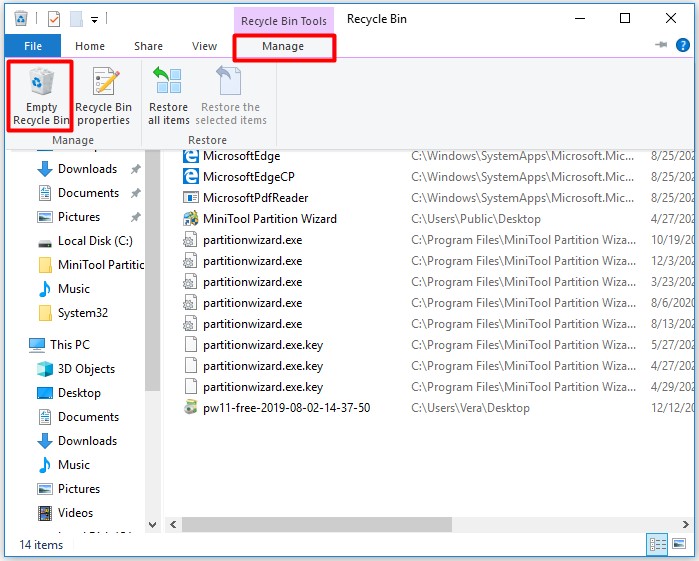The width and height of the screenshot is (699, 561).
Task: Switch to Details view in status bar
Action: [658, 544]
